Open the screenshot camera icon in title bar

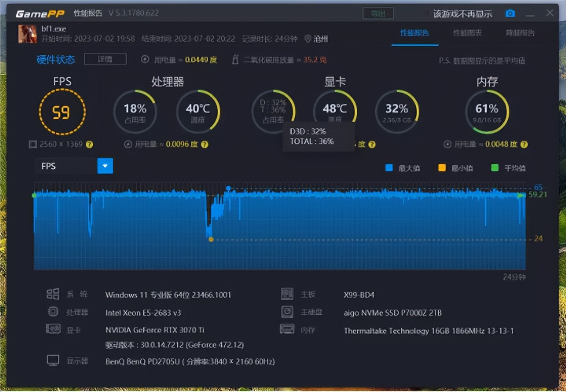pos(510,14)
